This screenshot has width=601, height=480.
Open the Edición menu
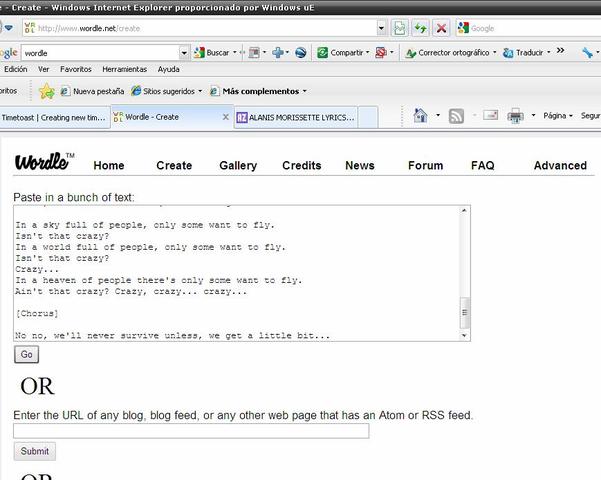[x=15, y=69]
